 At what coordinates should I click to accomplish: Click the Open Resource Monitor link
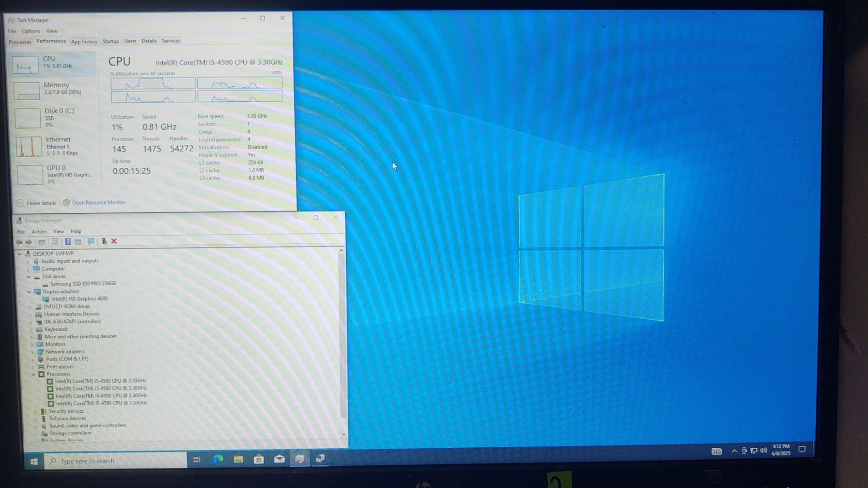pyautogui.click(x=98, y=202)
